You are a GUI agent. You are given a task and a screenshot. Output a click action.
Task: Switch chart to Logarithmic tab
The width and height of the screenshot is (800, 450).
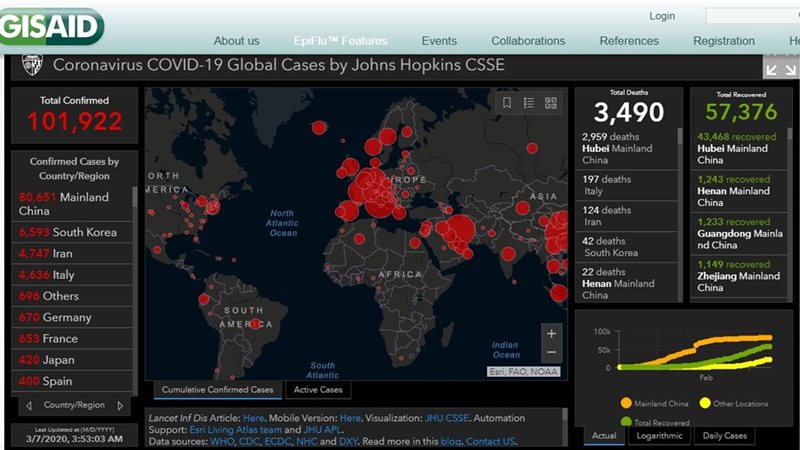point(659,436)
